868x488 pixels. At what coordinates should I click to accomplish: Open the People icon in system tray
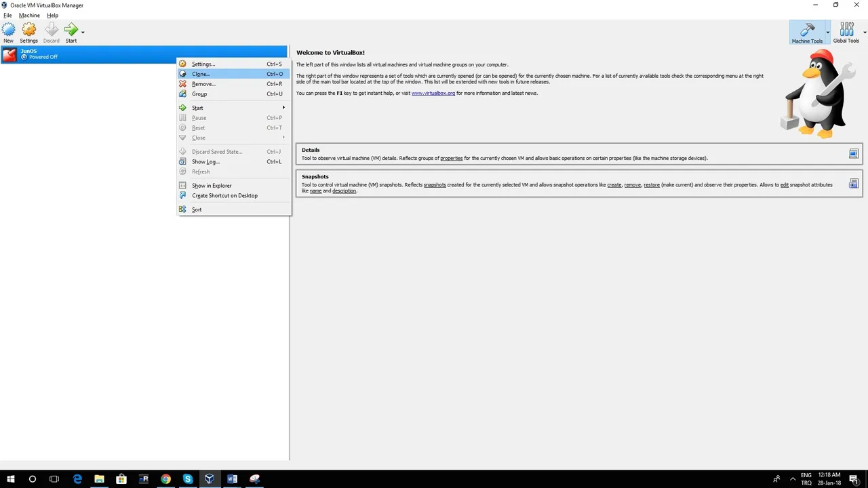pos(776,479)
